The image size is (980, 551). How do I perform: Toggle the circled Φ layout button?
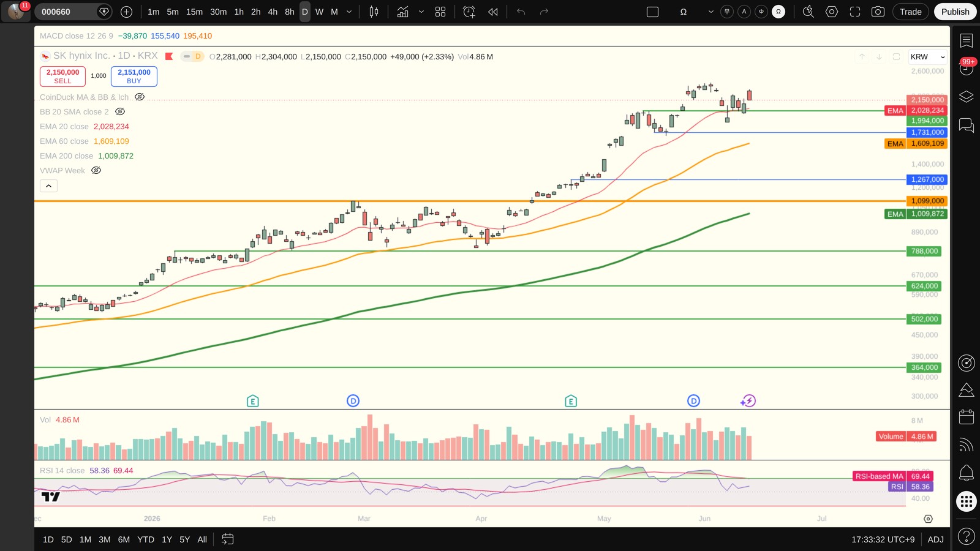(761, 12)
